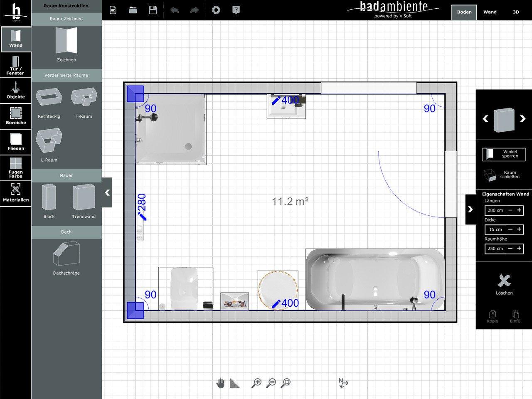Delete the selected wall with Löschen

click(504, 284)
